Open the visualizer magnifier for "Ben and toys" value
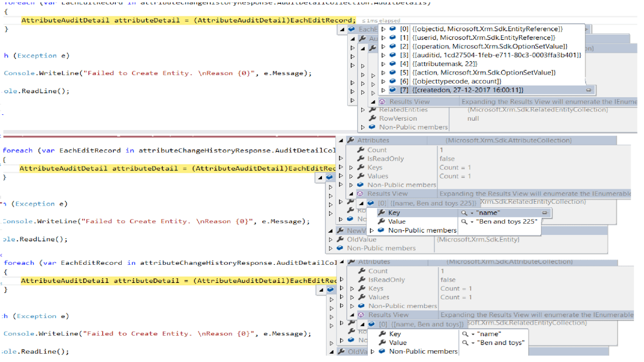This screenshot has width=644, height=362. point(465,343)
